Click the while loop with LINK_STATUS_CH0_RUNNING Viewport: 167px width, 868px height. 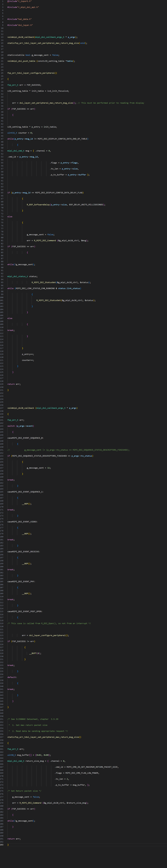44,288
